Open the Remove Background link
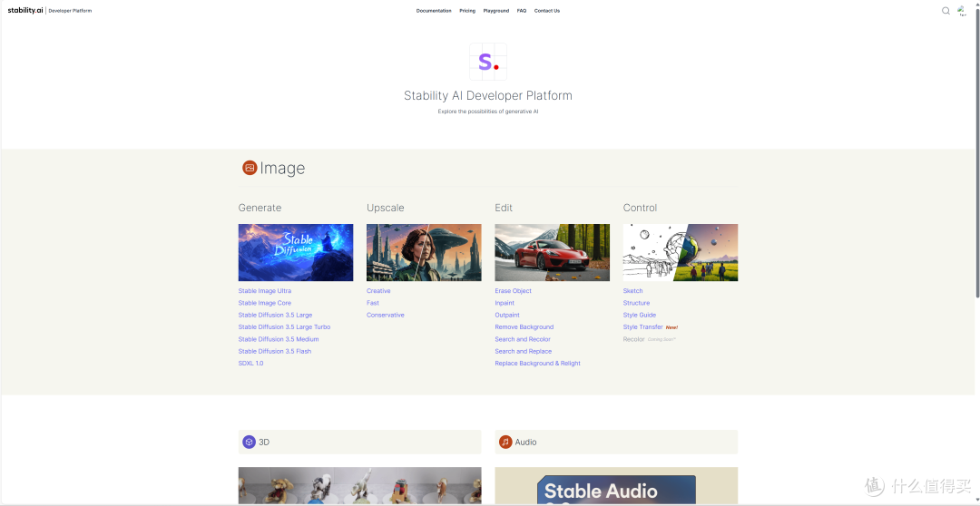Image resolution: width=980 pixels, height=506 pixels. click(524, 326)
